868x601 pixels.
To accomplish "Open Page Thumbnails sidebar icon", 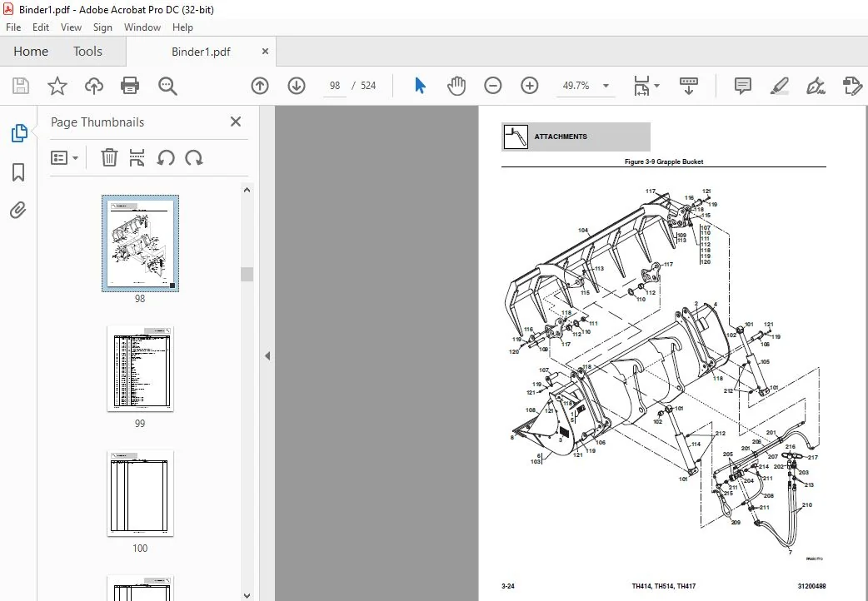I will click(x=19, y=133).
